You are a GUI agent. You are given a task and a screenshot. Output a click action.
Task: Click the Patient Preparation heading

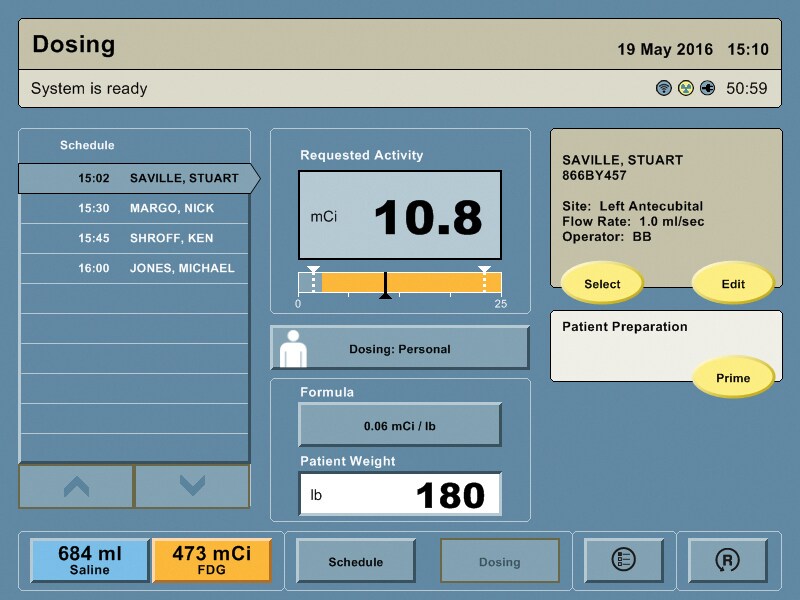625,327
